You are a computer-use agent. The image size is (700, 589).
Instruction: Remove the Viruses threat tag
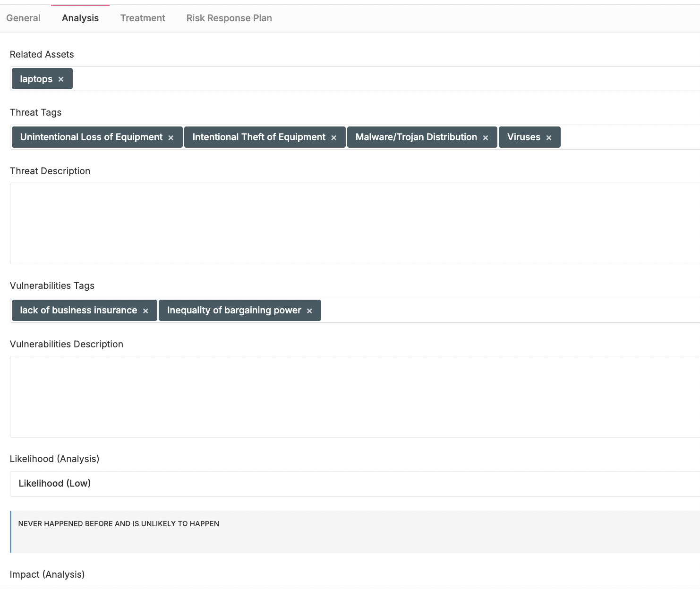(x=549, y=138)
